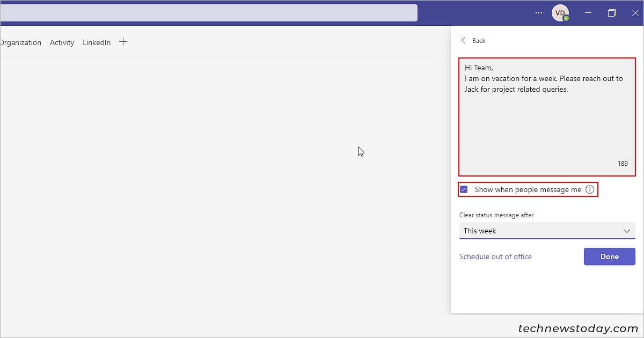
Task: Open the Settings and more ellipsis menu
Action: coord(539,13)
